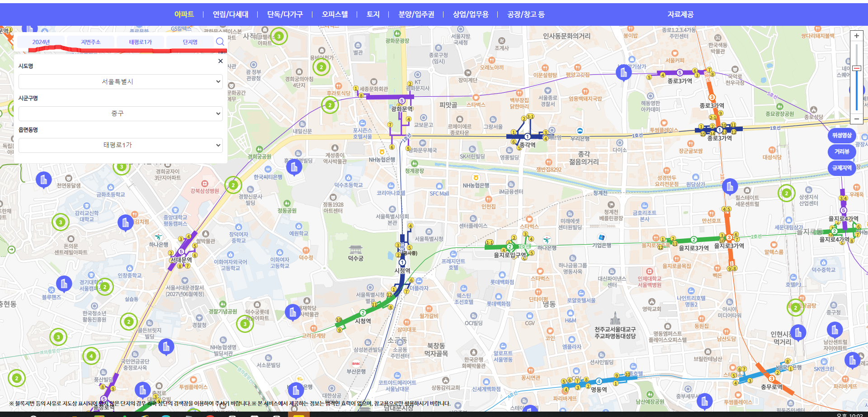Click blue building pin near 배재학당 역사박물관
Screen dimensions: 868x417
point(292,313)
